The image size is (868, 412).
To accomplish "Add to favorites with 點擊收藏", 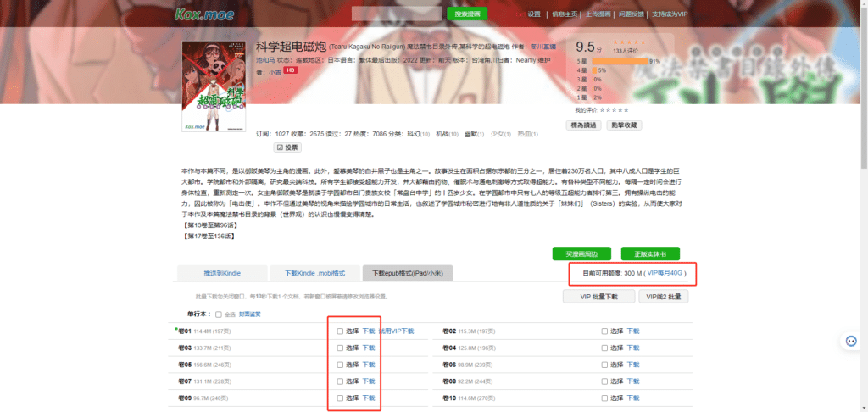I will click(x=624, y=125).
